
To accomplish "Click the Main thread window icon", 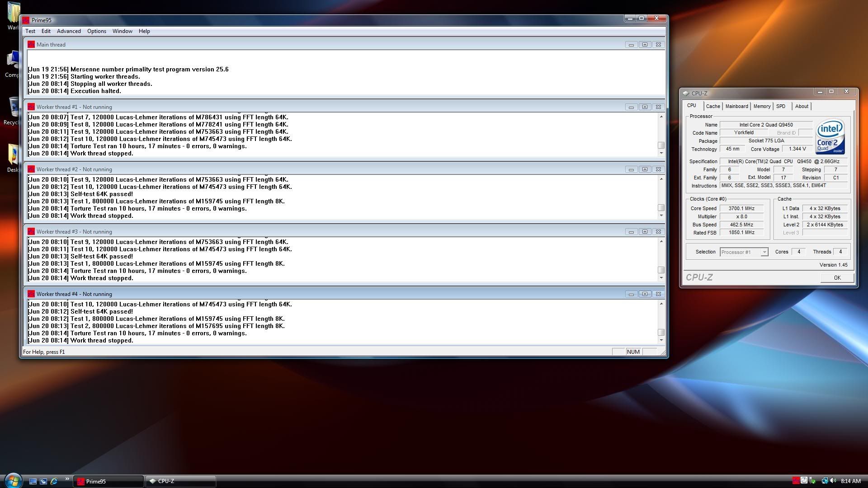I will (31, 44).
